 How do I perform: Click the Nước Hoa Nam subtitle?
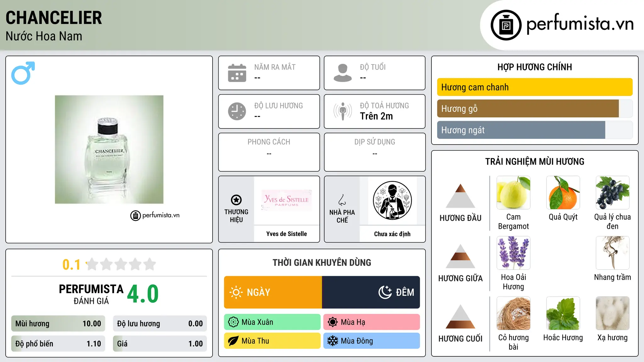click(x=44, y=36)
